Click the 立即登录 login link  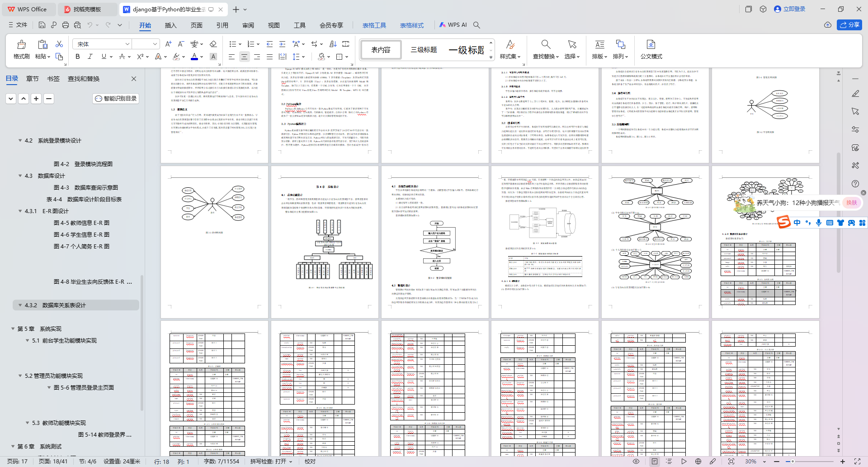point(790,9)
